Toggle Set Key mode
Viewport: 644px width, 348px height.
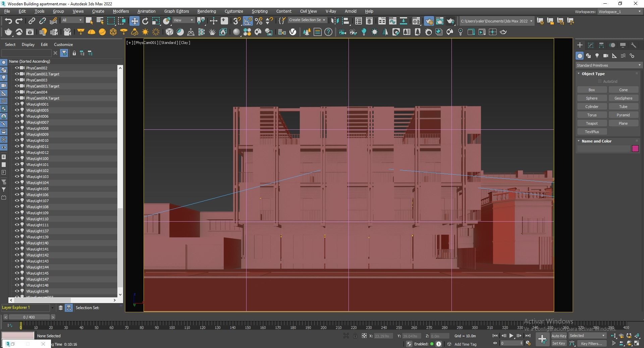(x=558, y=343)
